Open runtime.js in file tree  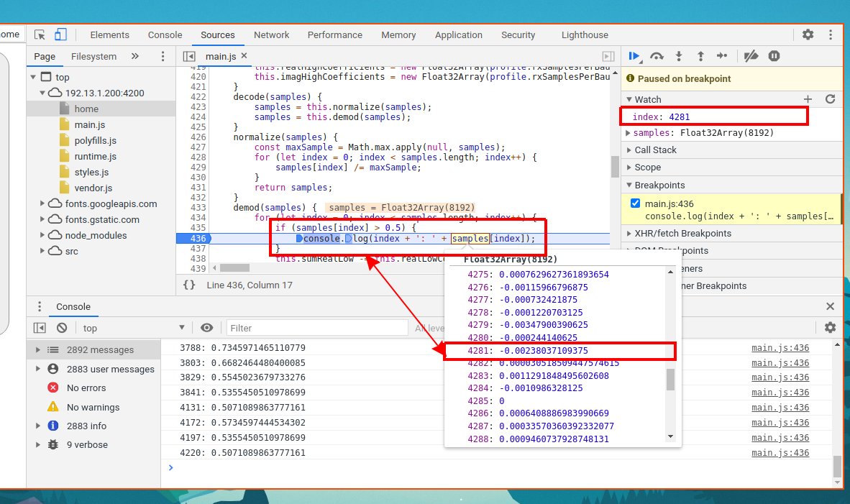tap(96, 156)
